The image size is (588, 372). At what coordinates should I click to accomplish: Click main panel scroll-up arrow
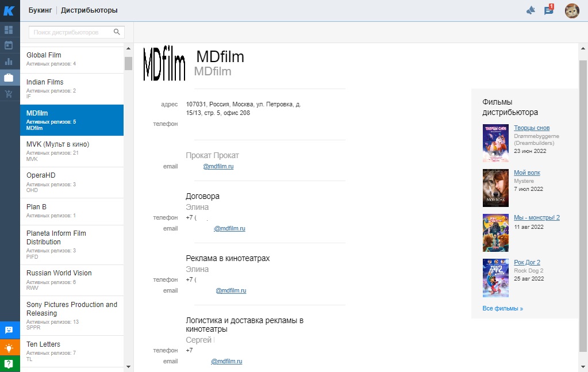(583, 49)
